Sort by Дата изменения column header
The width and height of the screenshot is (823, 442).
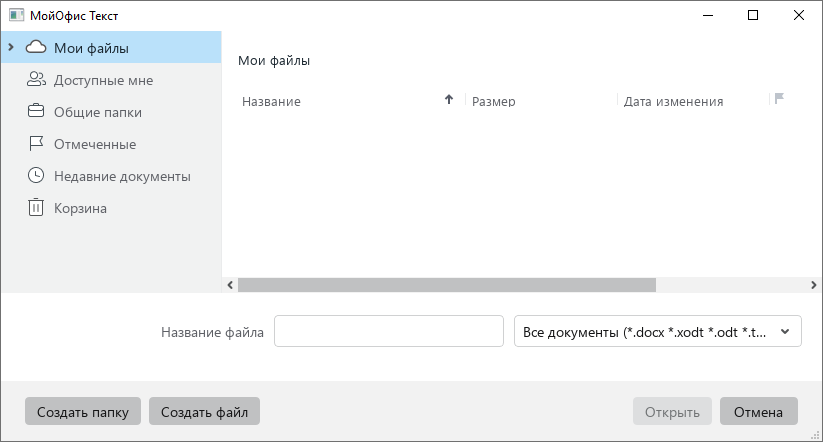coord(673,101)
